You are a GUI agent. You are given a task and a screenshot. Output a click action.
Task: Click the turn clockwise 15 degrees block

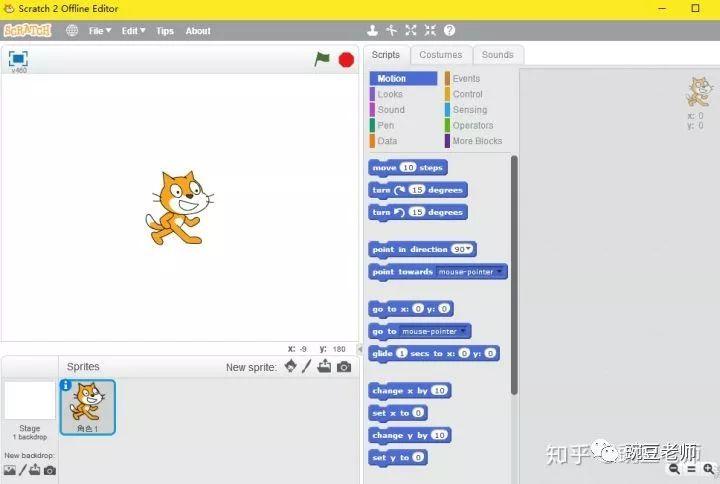[418, 190]
